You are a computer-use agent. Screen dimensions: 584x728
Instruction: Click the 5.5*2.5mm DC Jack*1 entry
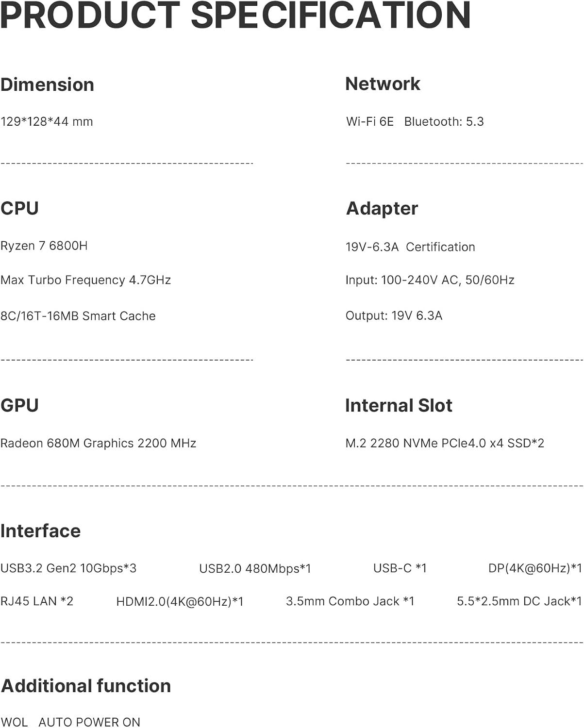(x=519, y=601)
